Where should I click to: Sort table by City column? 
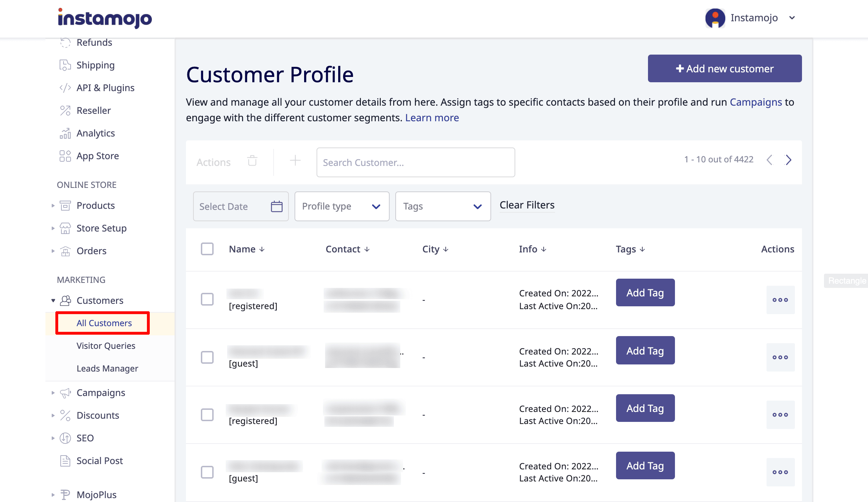(435, 249)
